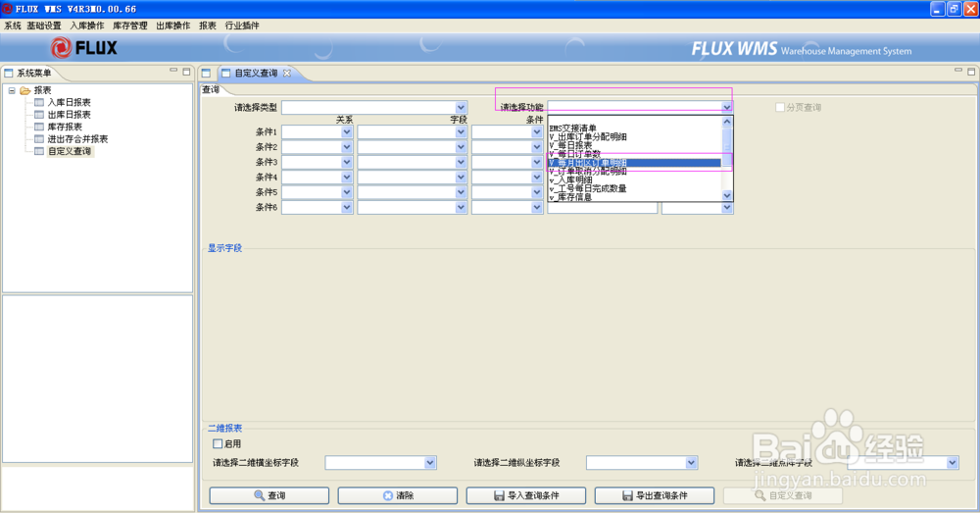Click the function list scrollbar up arrow
This screenshot has height=513, width=980.
click(x=727, y=122)
